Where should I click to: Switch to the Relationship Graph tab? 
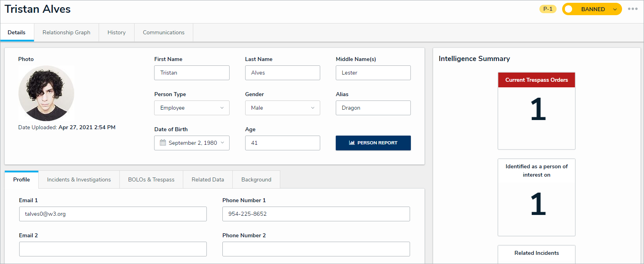[66, 33]
